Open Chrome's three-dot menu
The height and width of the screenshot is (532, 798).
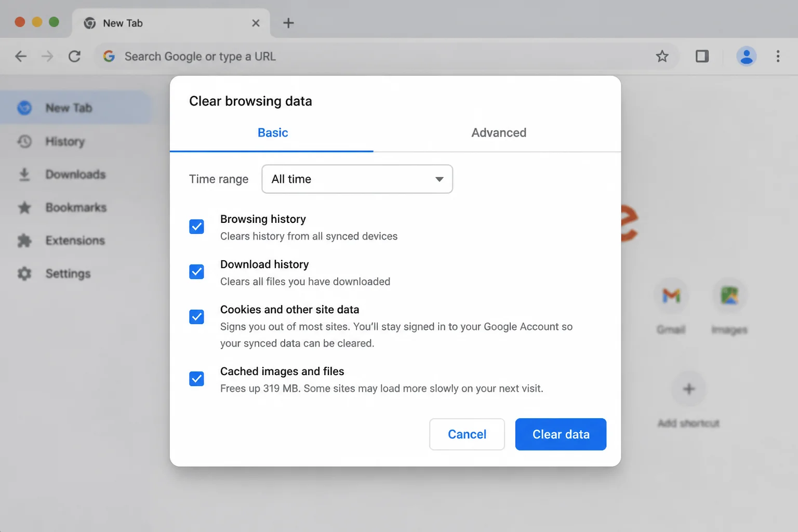click(x=778, y=56)
